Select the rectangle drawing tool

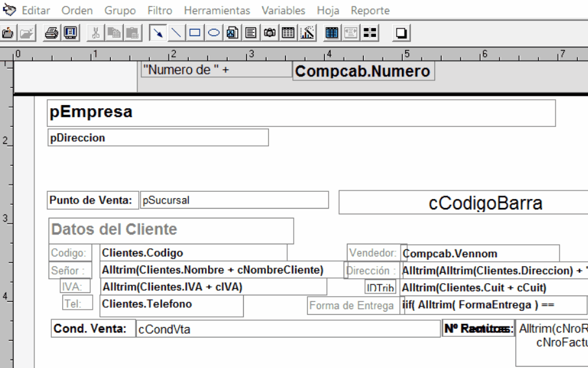(x=195, y=33)
